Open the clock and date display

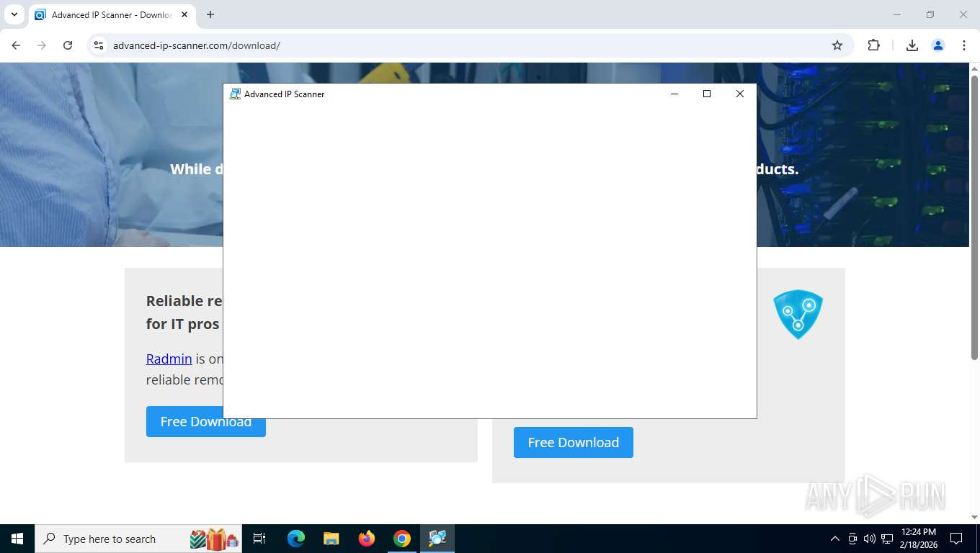click(x=918, y=539)
